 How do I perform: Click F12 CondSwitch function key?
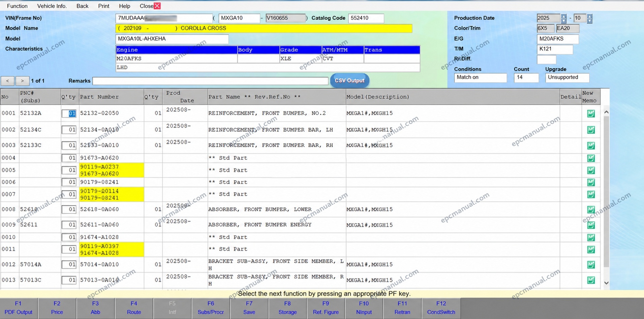(441, 308)
